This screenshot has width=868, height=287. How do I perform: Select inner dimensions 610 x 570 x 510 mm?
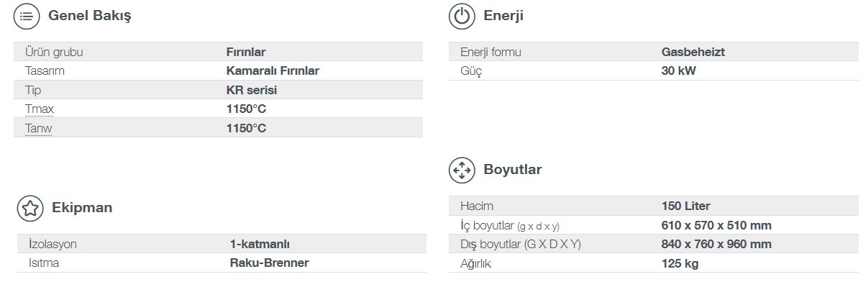click(716, 225)
